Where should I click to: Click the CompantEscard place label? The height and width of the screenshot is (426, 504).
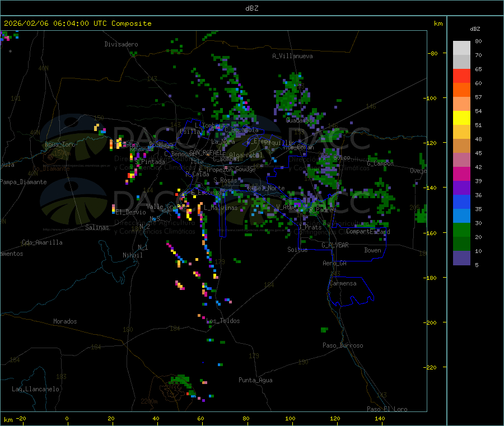click(368, 231)
